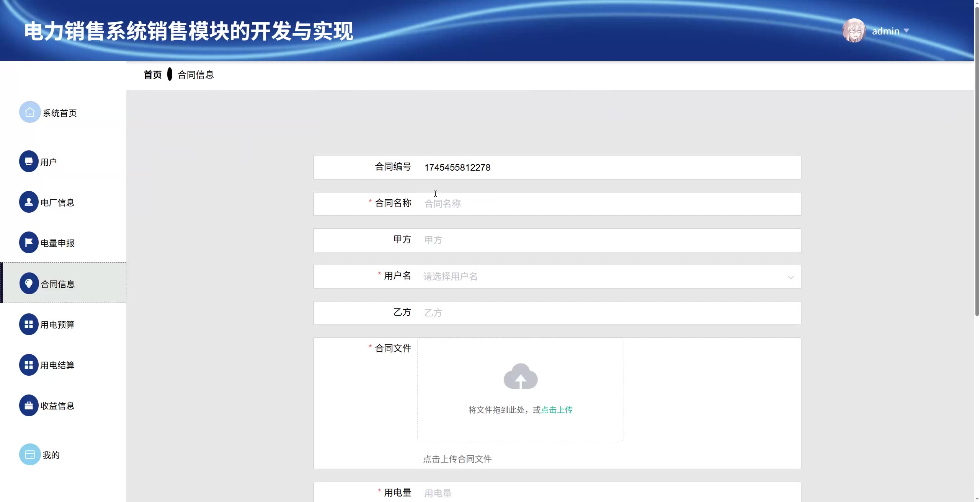Focus the 合同名称 input field

pos(609,204)
